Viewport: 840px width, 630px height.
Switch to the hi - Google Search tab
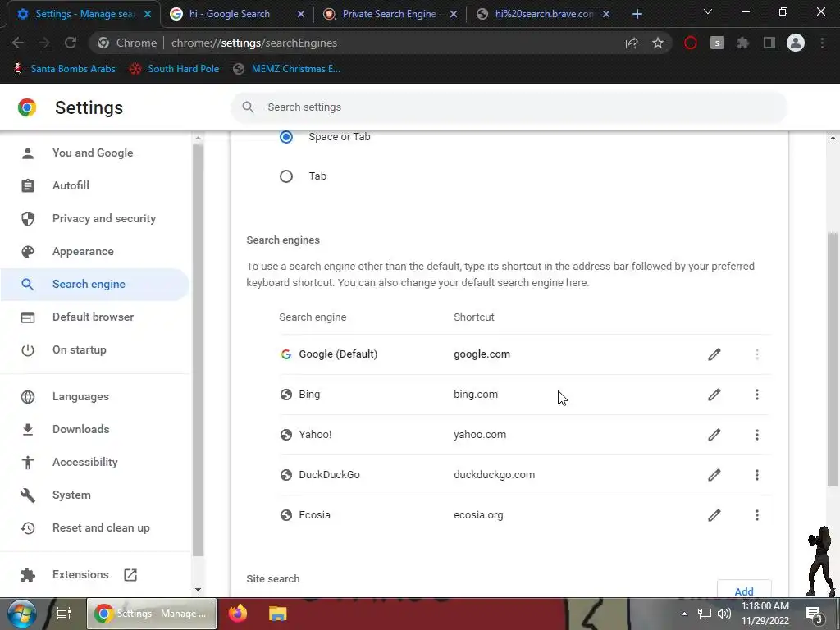click(230, 14)
